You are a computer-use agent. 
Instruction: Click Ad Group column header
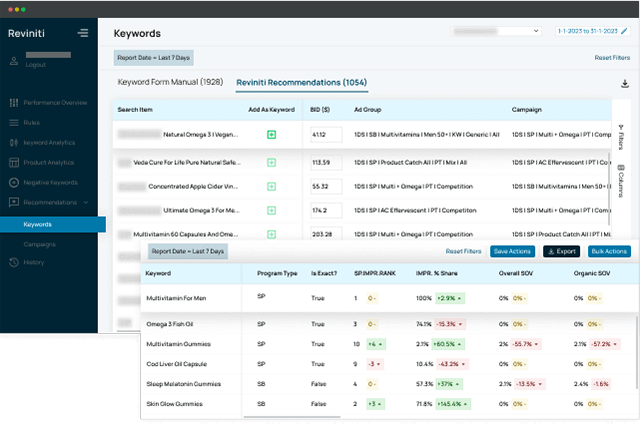(367, 110)
